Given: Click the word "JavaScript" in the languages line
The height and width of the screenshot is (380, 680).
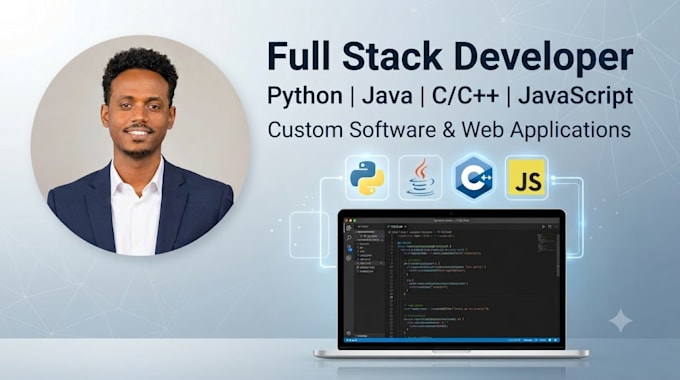Looking at the screenshot, I should click(x=575, y=96).
